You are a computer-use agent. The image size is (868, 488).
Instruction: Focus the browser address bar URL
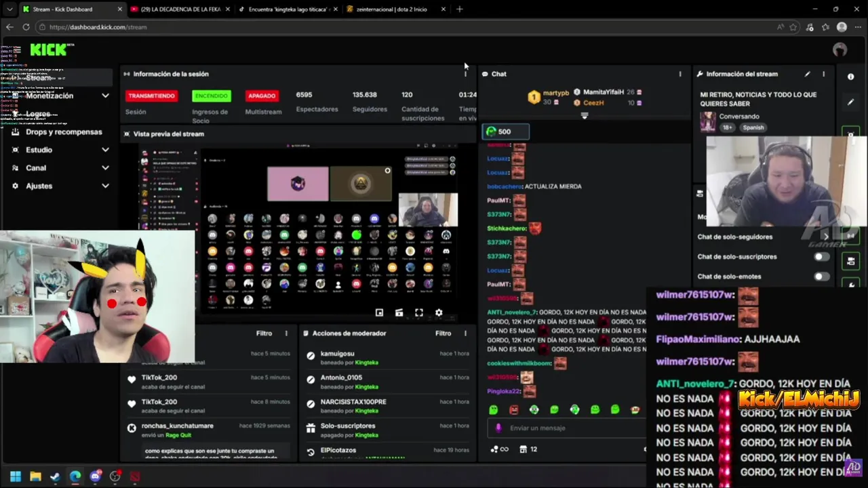(98, 27)
